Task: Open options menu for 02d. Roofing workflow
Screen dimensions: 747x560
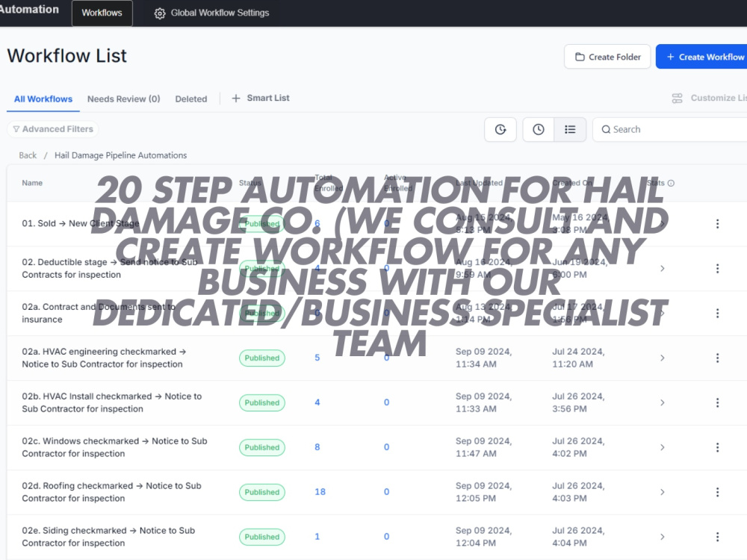Action: click(717, 492)
